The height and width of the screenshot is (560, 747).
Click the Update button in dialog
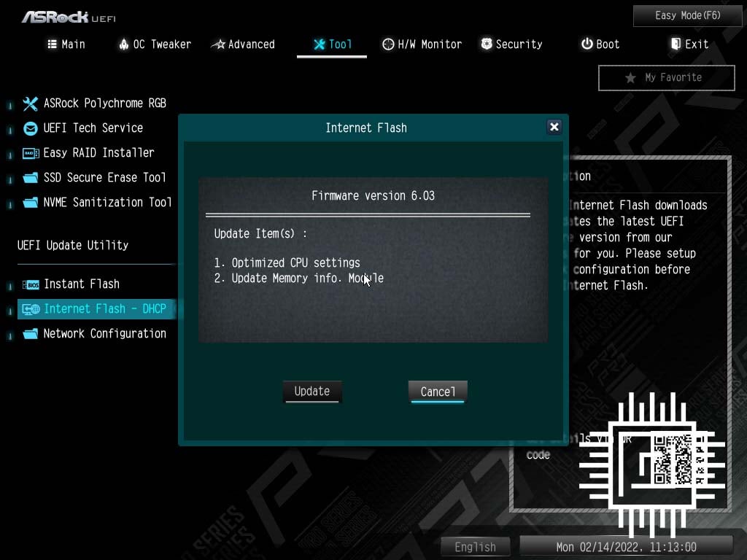[x=312, y=392]
